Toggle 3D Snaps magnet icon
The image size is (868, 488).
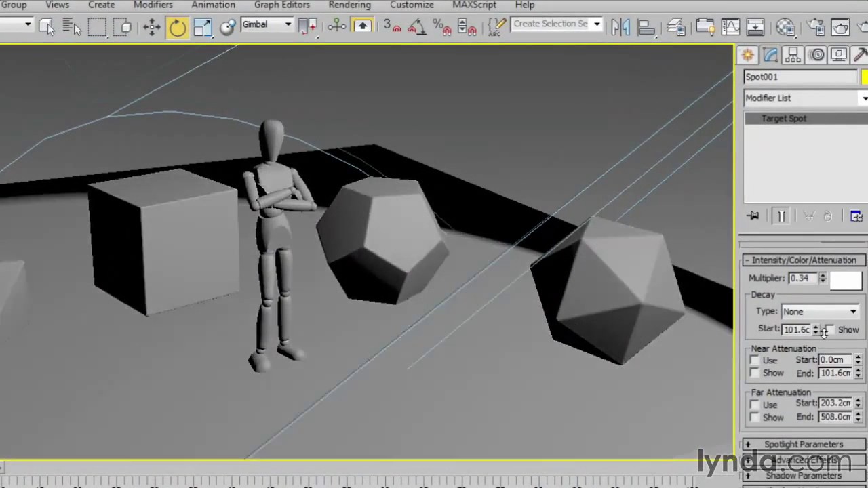point(392,26)
